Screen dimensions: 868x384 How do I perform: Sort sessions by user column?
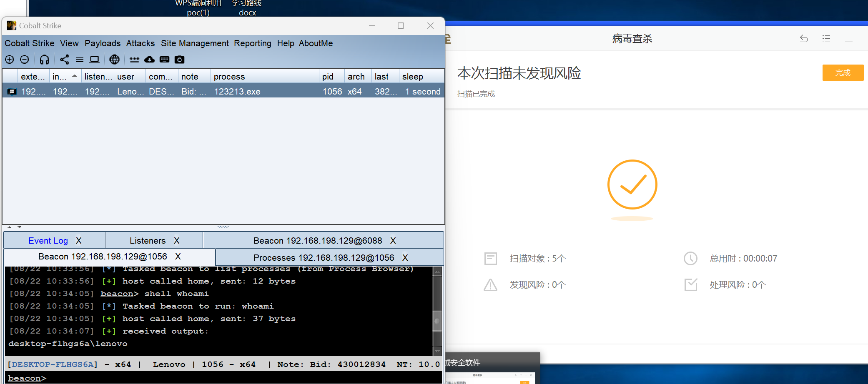tap(130, 77)
